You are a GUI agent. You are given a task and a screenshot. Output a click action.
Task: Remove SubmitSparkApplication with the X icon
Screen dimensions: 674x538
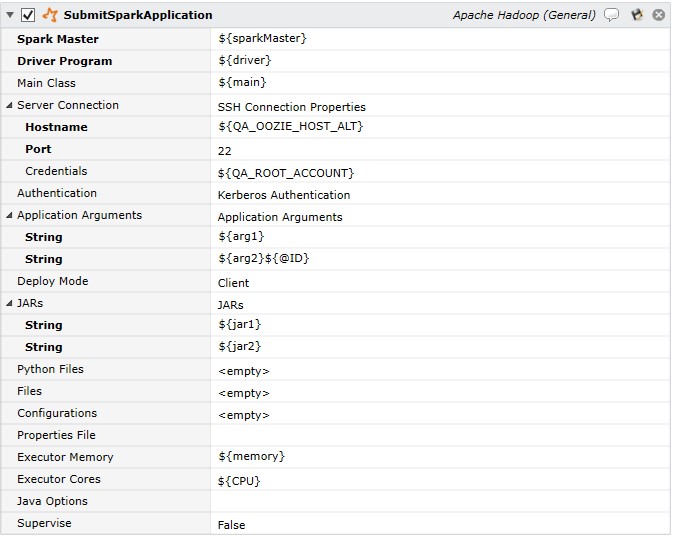tap(659, 15)
